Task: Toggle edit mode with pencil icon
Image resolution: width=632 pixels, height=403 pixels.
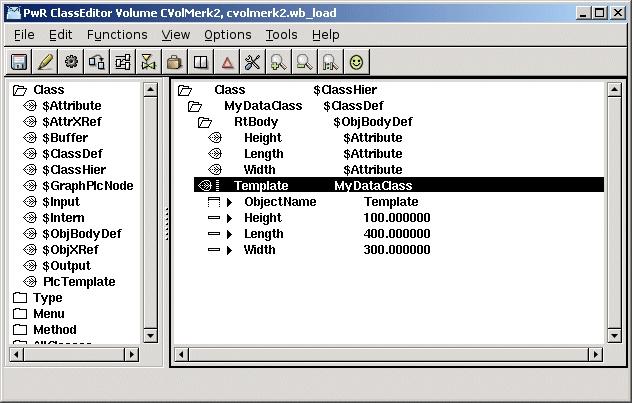Action: pyautogui.click(x=45, y=62)
